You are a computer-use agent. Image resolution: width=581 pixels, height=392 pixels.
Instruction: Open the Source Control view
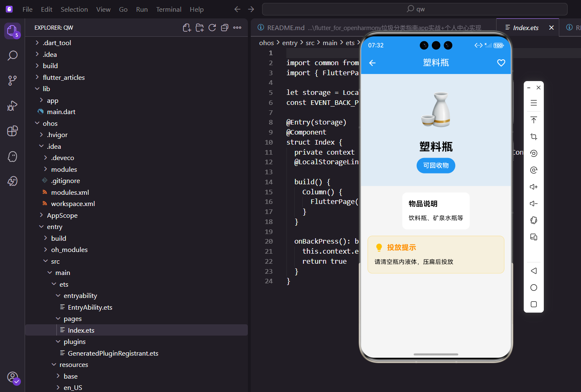(13, 81)
